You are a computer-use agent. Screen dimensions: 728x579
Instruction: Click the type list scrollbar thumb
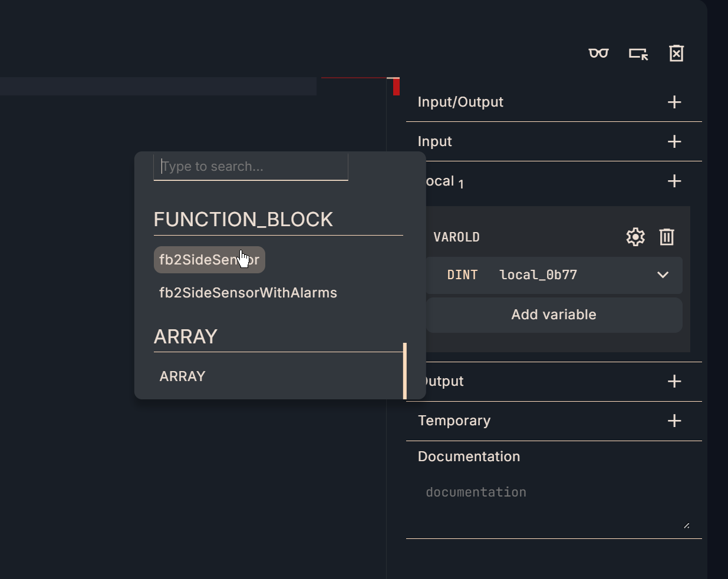[405, 371]
